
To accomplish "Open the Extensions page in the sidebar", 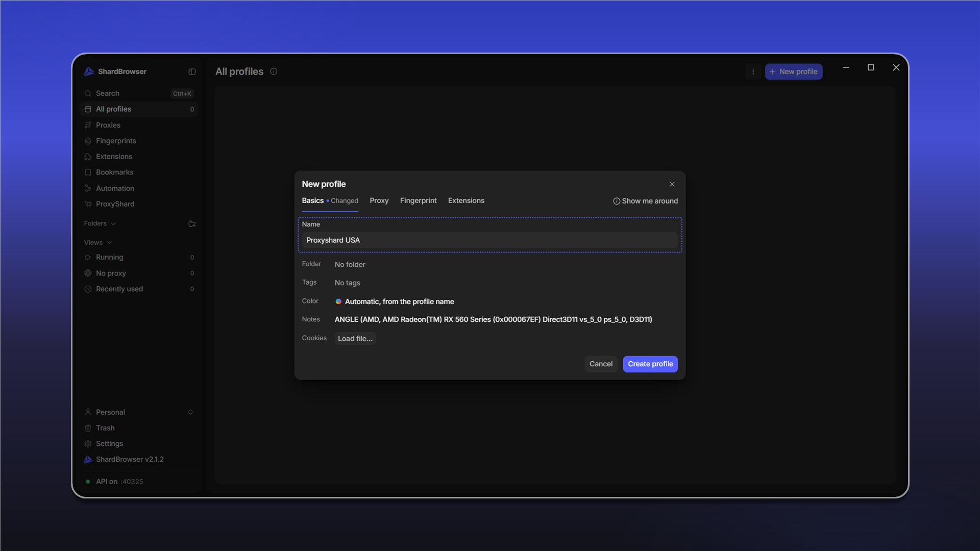I will pos(139,157).
